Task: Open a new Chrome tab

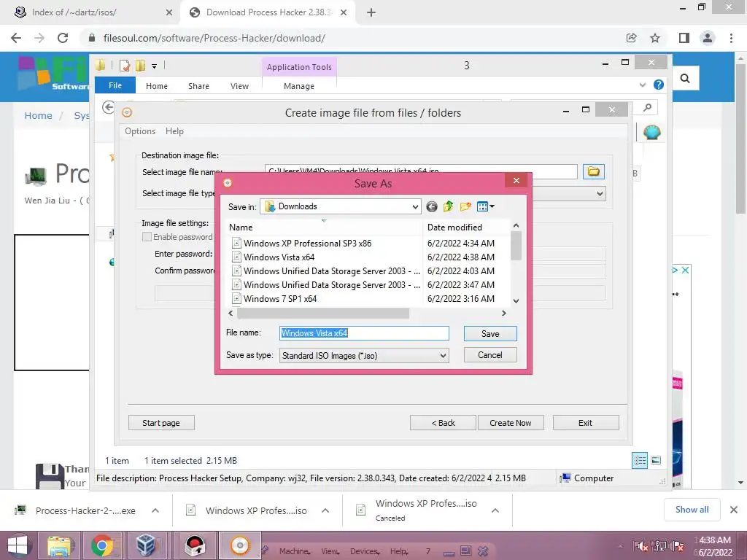Action: 371,13
